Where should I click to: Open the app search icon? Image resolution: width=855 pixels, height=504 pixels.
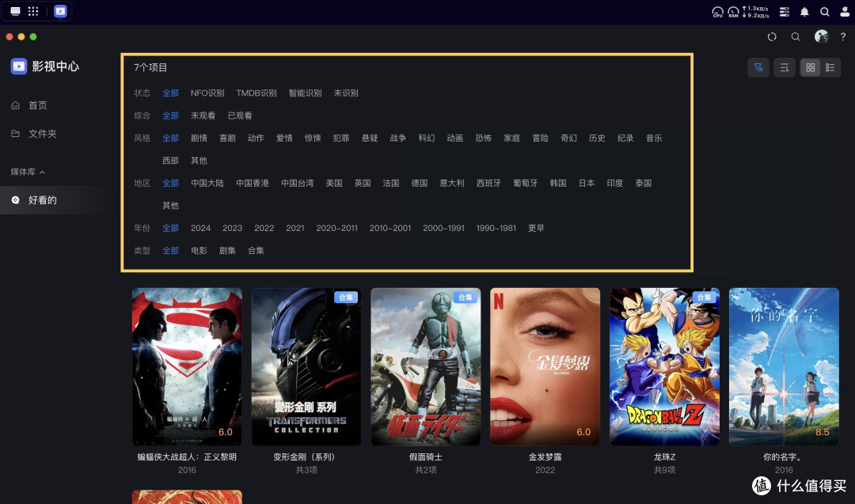coord(796,36)
